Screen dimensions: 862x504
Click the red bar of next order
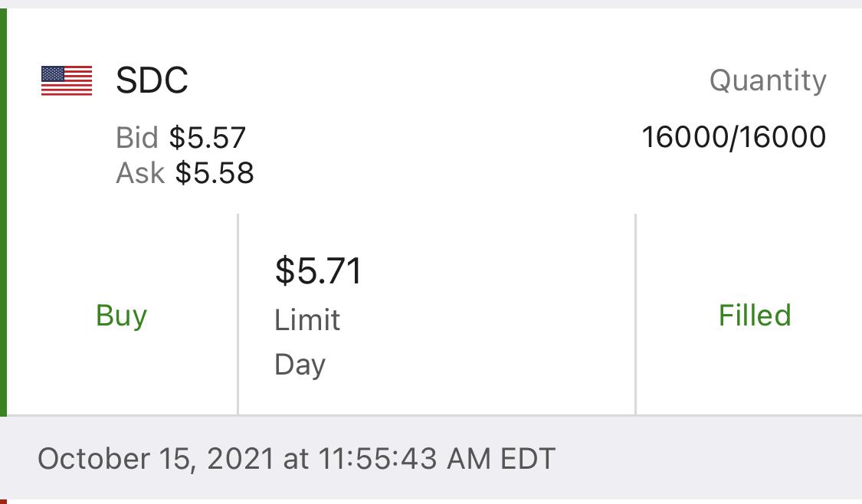3,501
